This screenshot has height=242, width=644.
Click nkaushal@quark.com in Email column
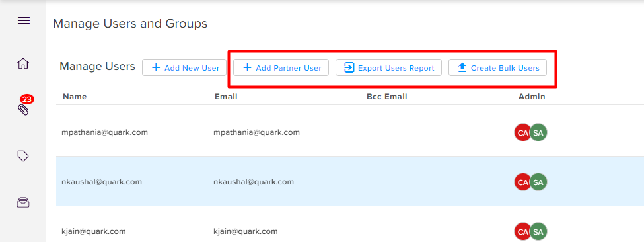pos(254,182)
